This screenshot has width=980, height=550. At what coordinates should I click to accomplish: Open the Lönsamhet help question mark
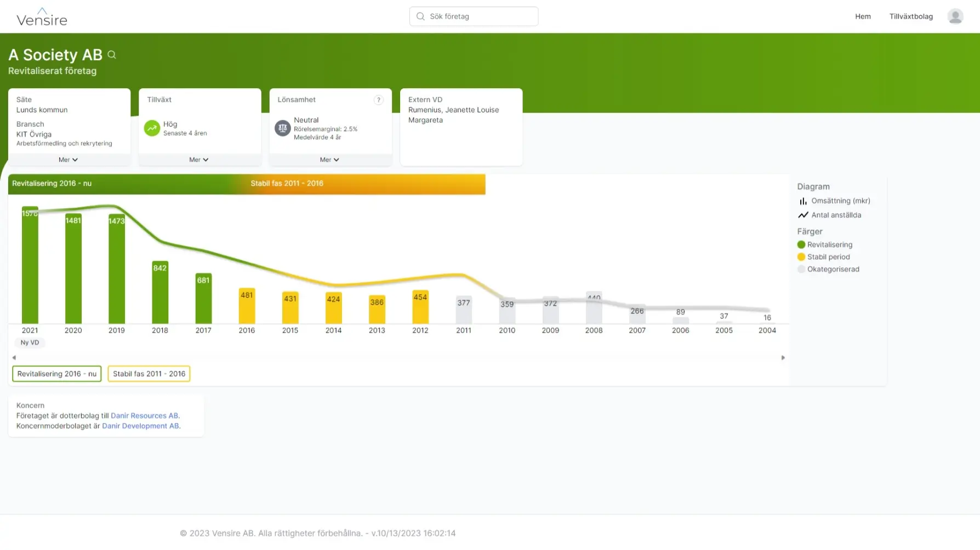pyautogui.click(x=378, y=100)
